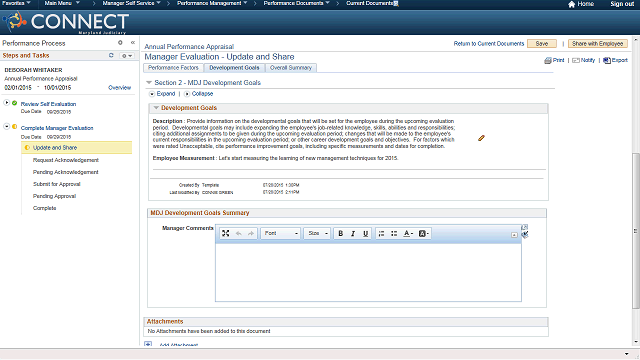Select the Development Goals tab
Image resolution: width=640 pixels, height=360 pixels.
(234, 68)
